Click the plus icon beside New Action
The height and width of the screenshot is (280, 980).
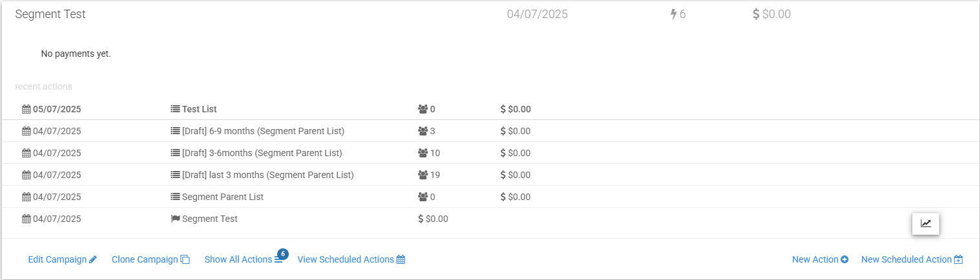pos(844,259)
